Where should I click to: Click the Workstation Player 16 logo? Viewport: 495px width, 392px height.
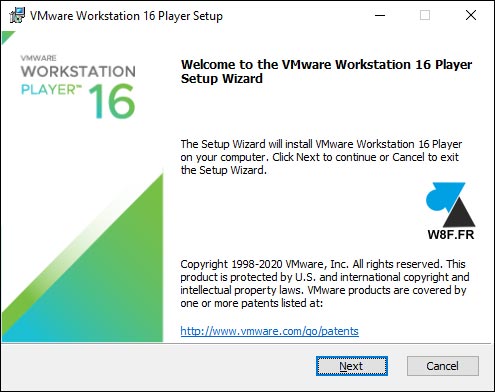coord(78,87)
